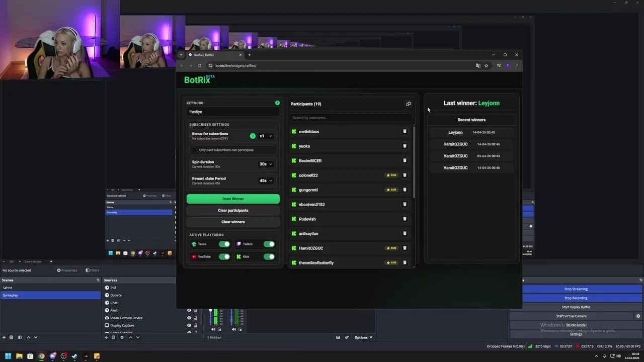The width and height of the screenshot is (644, 362).
Task: Open subscriber bonus x1 dropdown
Action: [x=265, y=136]
